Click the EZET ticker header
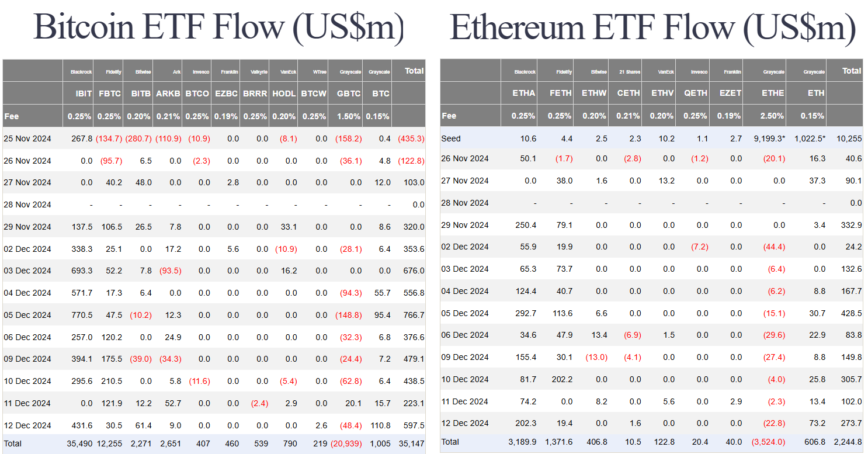Image resolution: width=868 pixels, height=454 pixels. coord(730,93)
